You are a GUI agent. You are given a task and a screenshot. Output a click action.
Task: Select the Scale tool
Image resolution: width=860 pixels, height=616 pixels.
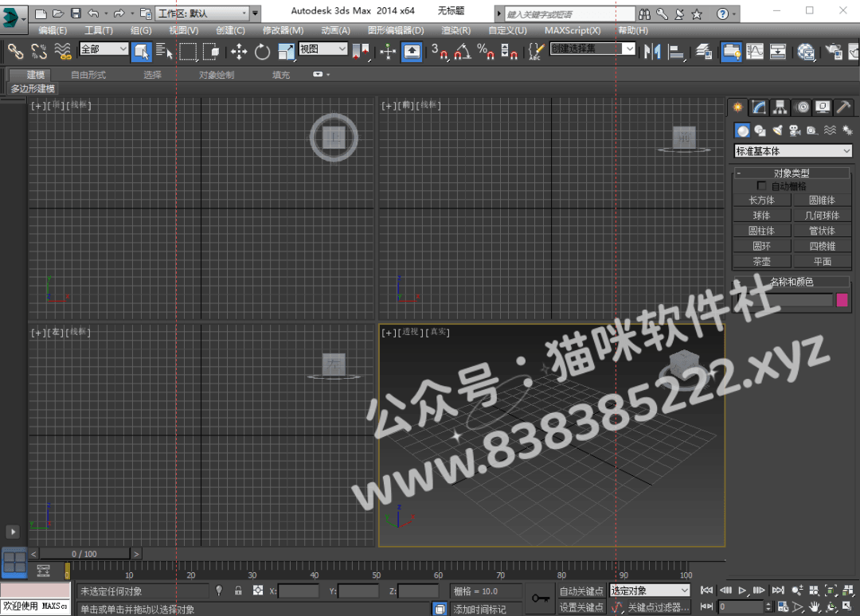coord(286,52)
